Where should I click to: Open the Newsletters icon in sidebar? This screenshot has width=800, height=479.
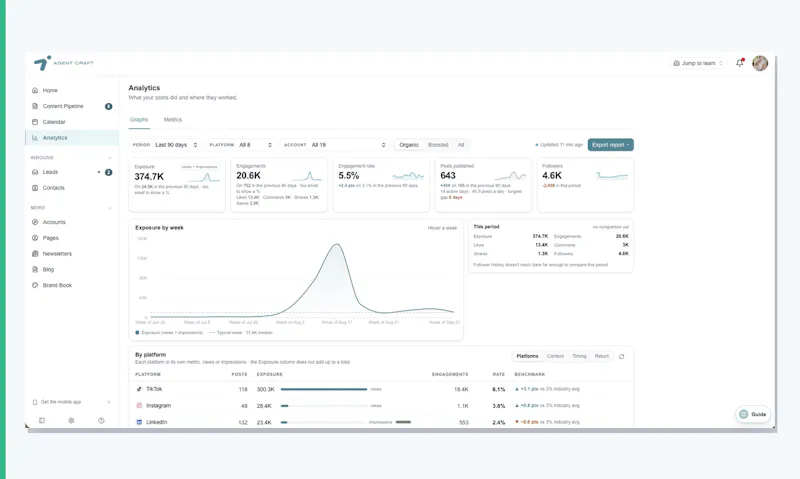[x=35, y=254]
